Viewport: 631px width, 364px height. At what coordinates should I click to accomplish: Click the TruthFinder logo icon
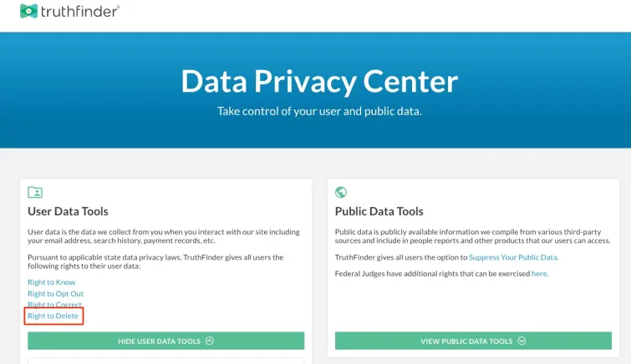28,11
